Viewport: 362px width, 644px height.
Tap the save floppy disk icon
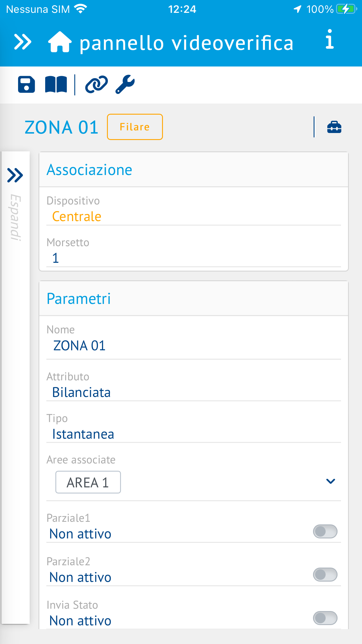[27, 85]
